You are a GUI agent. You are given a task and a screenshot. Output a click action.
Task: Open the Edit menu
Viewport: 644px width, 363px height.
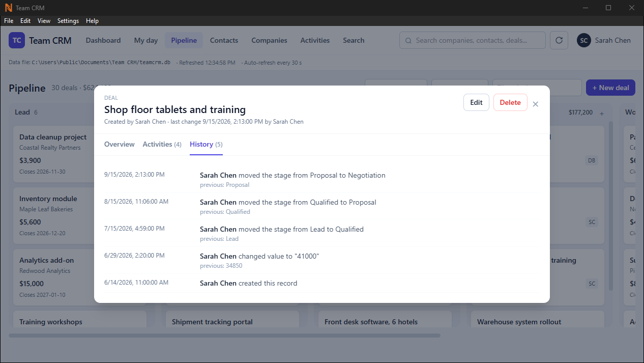click(x=25, y=21)
